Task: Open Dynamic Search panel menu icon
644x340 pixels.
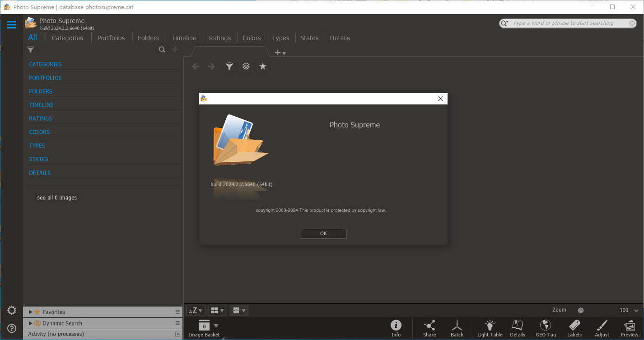Action: coord(178,323)
